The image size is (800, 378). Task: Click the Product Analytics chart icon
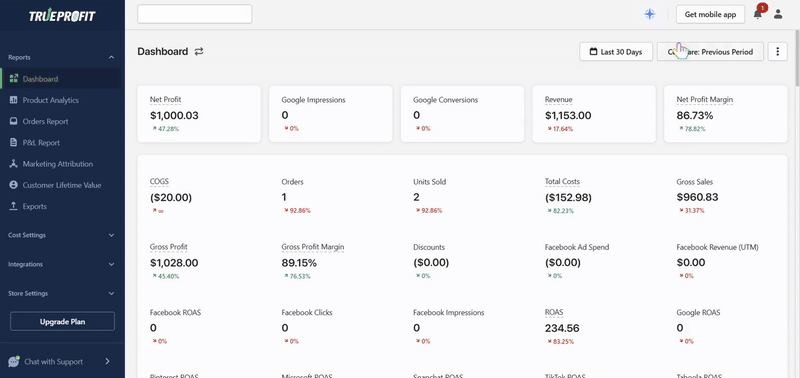(14, 100)
